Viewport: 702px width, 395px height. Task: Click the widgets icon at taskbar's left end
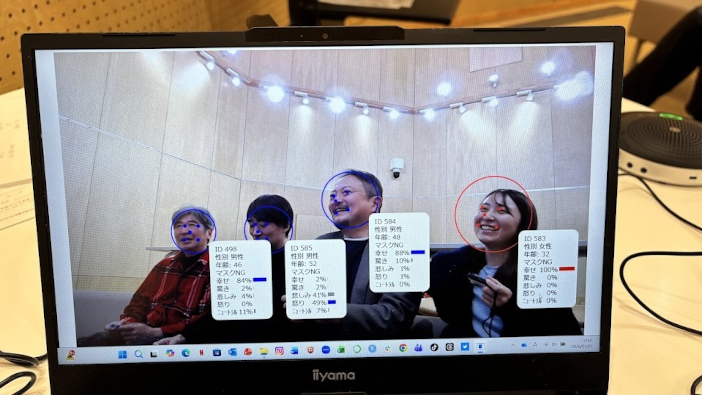(70, 355)
